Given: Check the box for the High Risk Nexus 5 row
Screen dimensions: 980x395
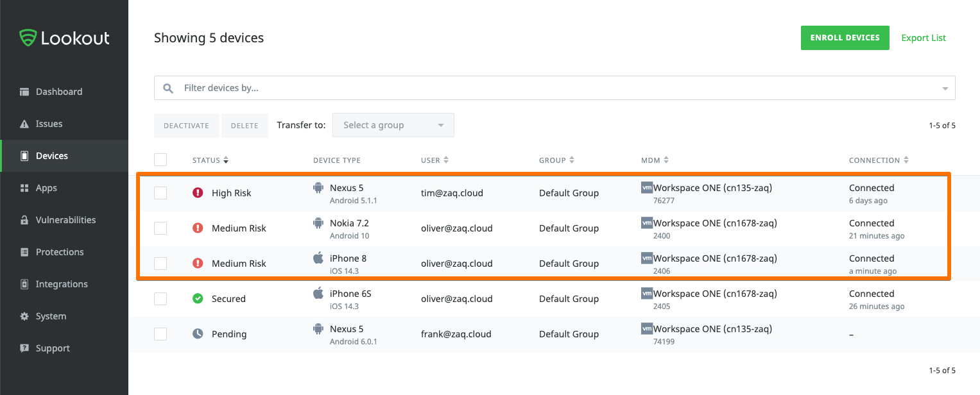Looking at the screenshot, I should click(160, 192).
